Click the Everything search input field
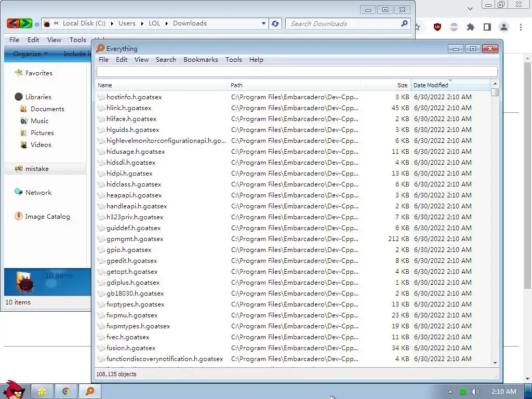532x399 pixels. (297, 72)
